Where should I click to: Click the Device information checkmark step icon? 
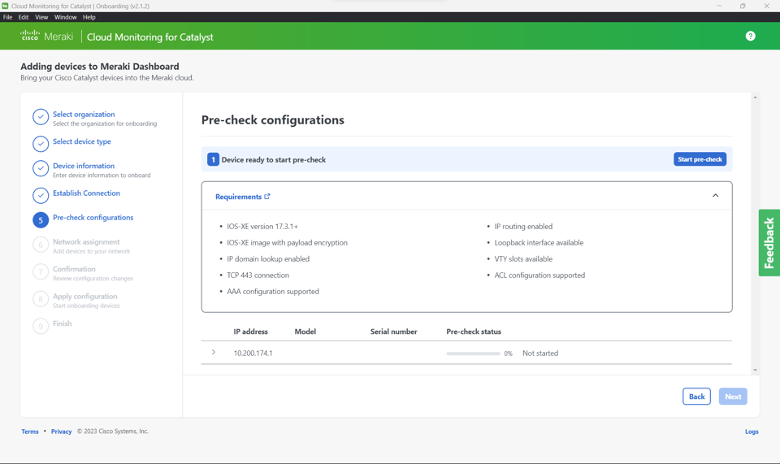pyautogui.click(x=40, y=169)
